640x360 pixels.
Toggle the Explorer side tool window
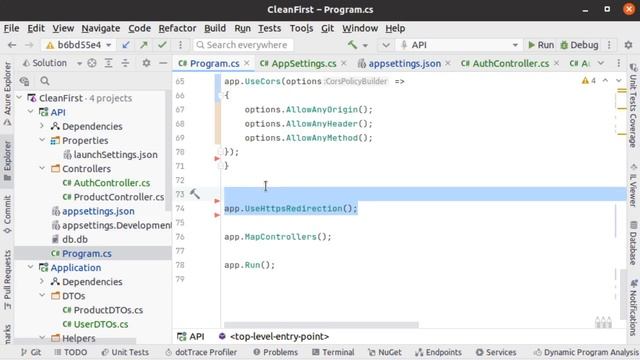pos(7,161)
